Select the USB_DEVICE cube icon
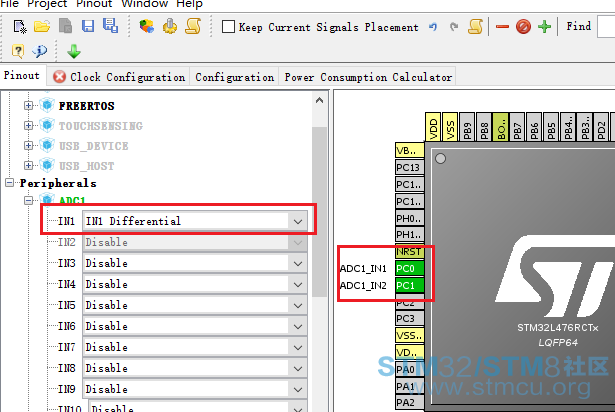Screen dimensions: 615x412 pos(47,146)
